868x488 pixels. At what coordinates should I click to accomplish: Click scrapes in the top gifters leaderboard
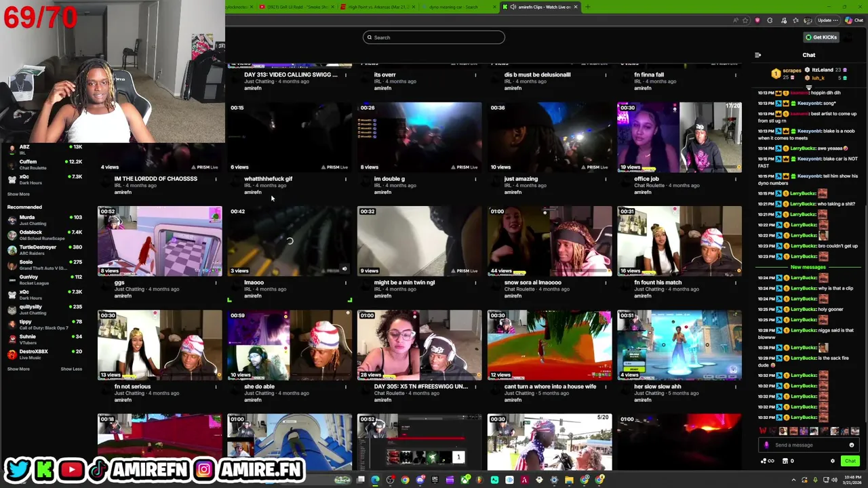(791, 70)
